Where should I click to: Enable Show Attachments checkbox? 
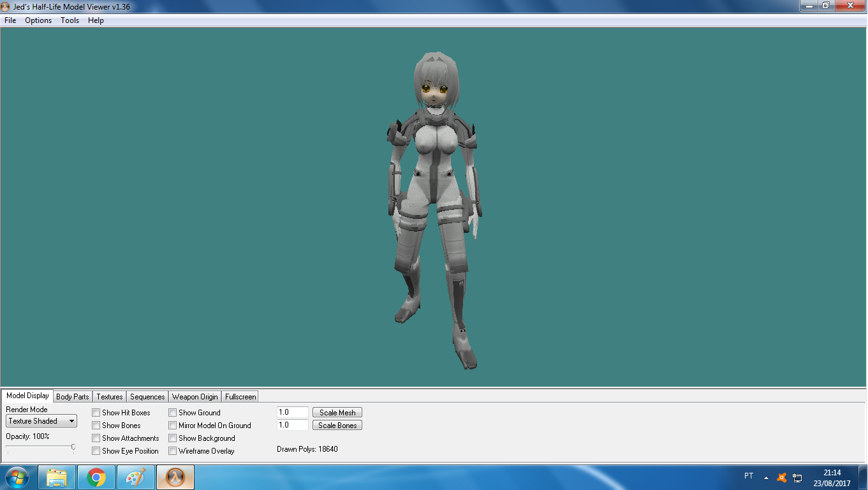click(x=96, y=438)
